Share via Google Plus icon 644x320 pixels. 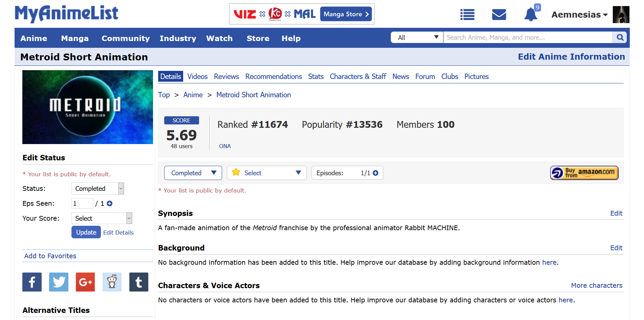[x=85, y=282]
